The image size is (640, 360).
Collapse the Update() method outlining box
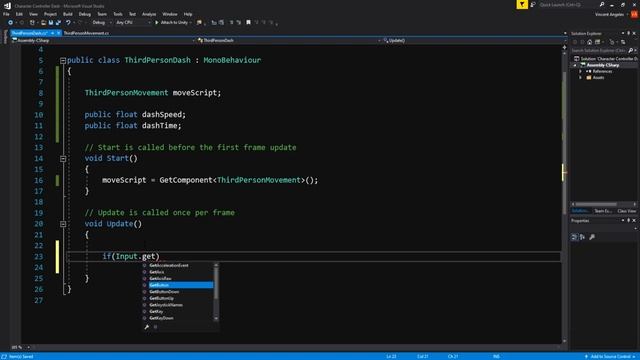coord(63,224)
